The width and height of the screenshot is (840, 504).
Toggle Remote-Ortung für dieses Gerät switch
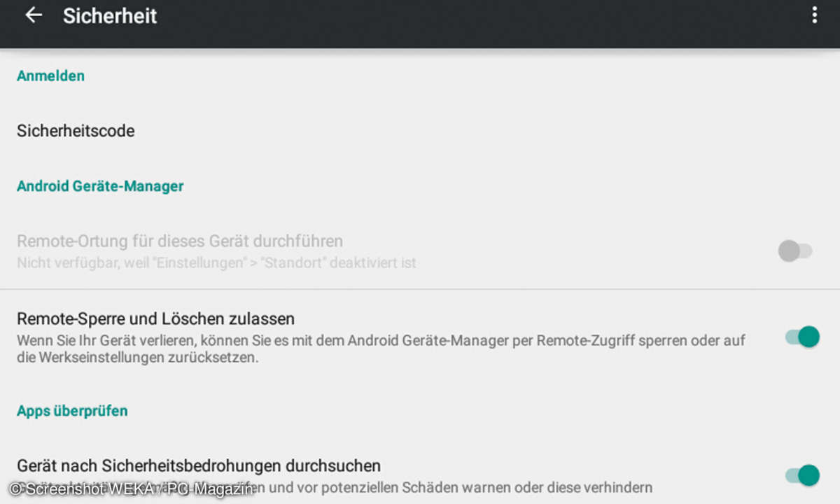click(x=795, y=251)
